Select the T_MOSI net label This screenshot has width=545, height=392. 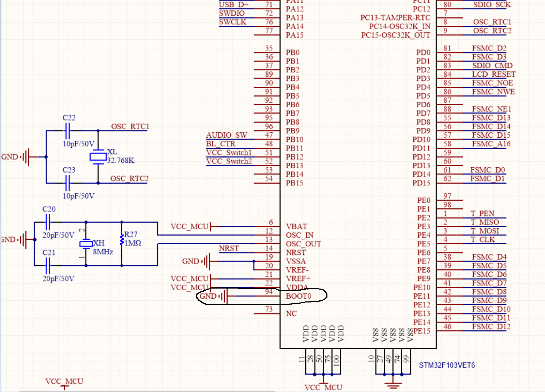coord(485,231)
